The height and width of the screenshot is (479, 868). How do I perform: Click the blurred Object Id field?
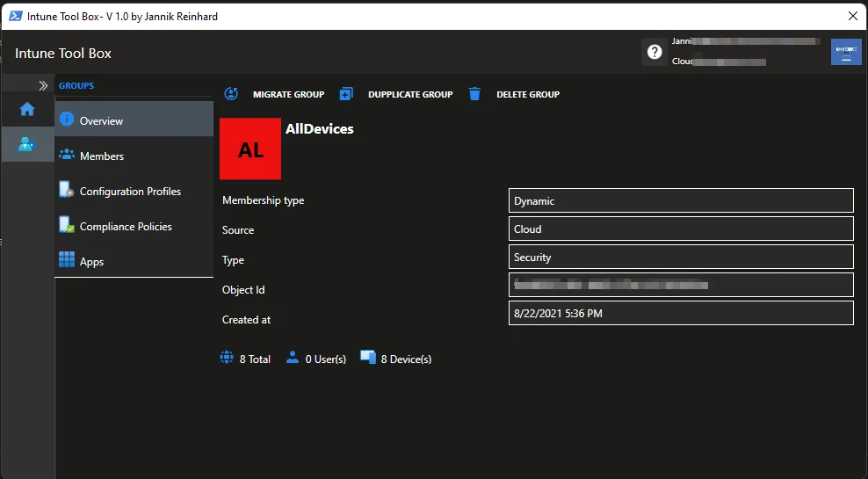[x=681, y=285]
